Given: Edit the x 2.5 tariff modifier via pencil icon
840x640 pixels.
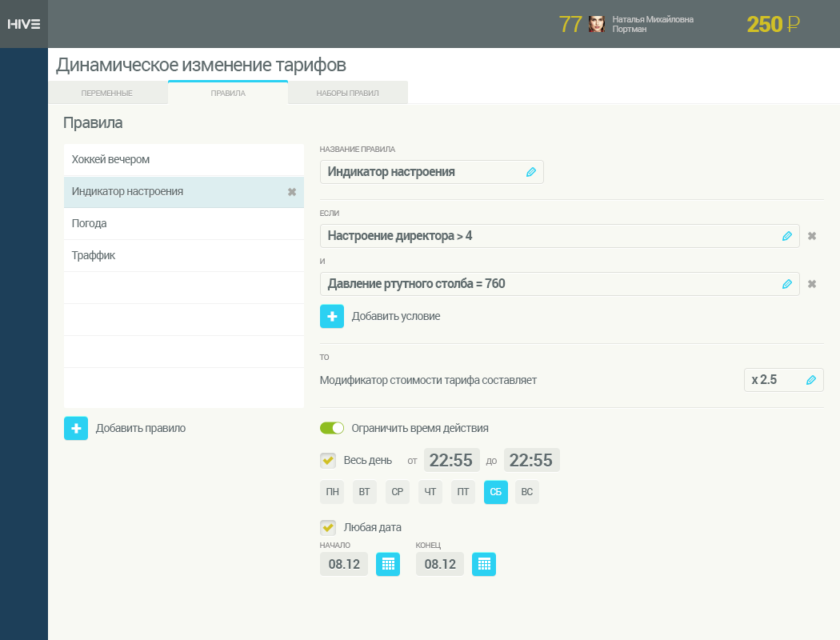Looking at the screenshot, I should pyautogui.click(x=811, y=380).
